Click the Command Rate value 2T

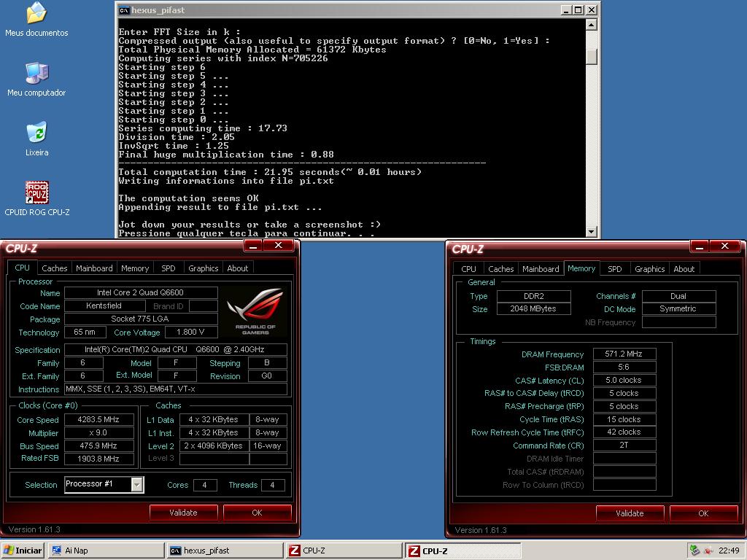click(624, 446)
